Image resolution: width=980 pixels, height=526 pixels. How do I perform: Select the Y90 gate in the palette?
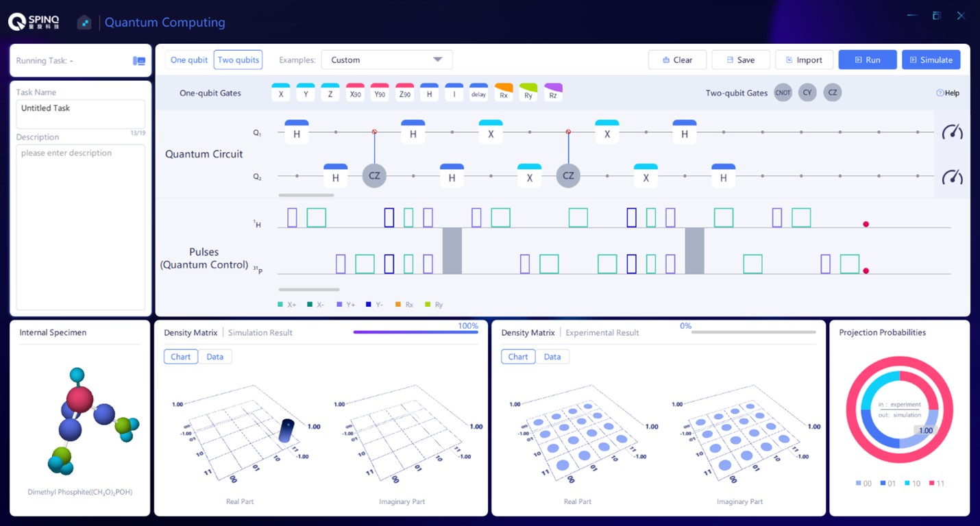(380, 92)
